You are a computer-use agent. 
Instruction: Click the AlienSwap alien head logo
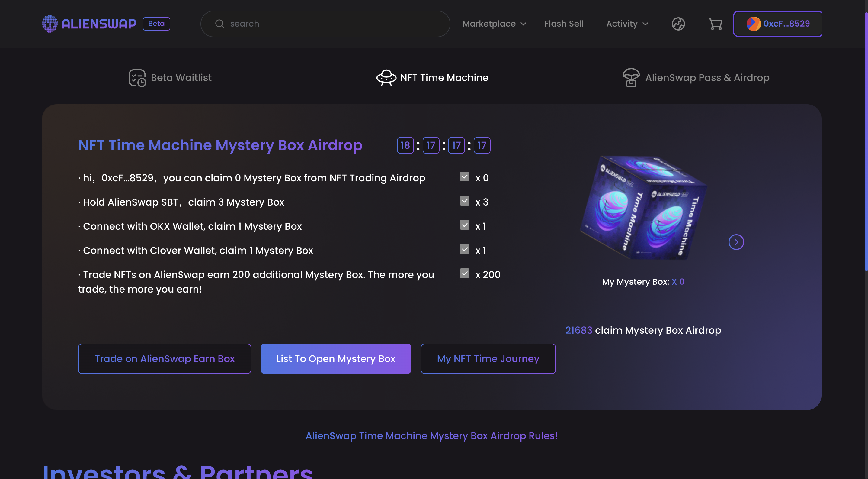pyautogui.click(x=50, y=24)
